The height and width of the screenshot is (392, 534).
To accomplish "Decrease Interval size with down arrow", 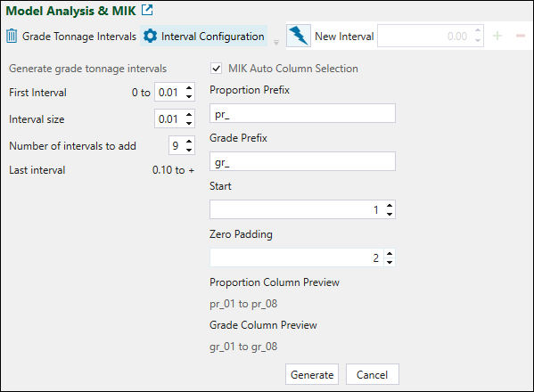I will [x=189, y=123].
